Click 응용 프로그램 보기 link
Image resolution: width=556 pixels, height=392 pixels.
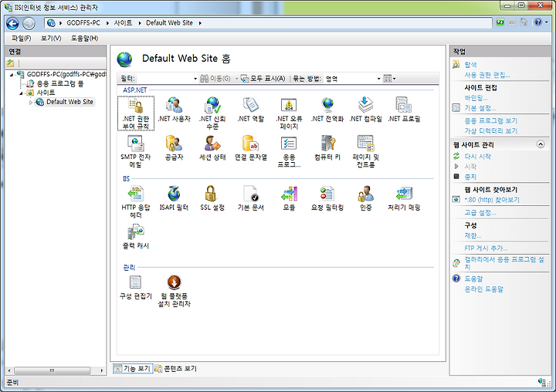491,121
